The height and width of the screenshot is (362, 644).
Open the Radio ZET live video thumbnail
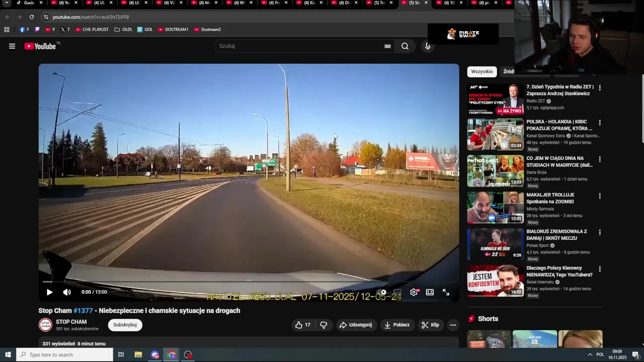(496, 100)
